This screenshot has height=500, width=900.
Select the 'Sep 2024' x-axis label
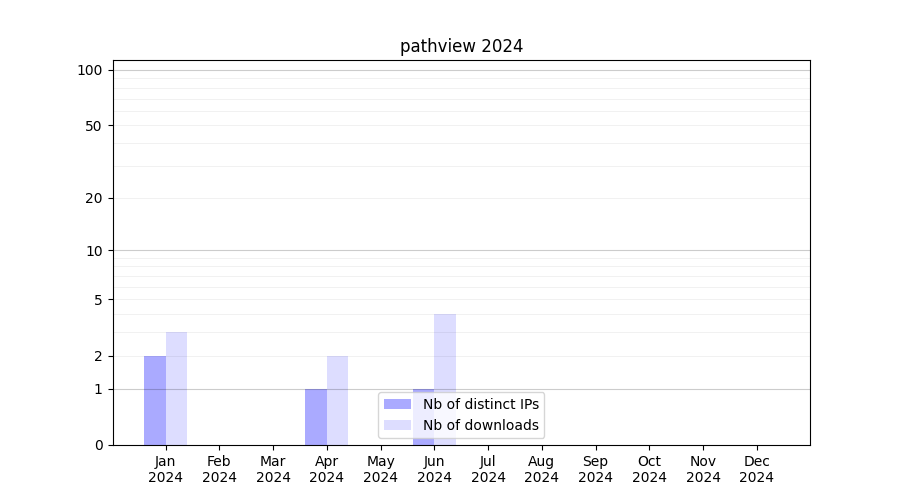click(x=595, y=469)
